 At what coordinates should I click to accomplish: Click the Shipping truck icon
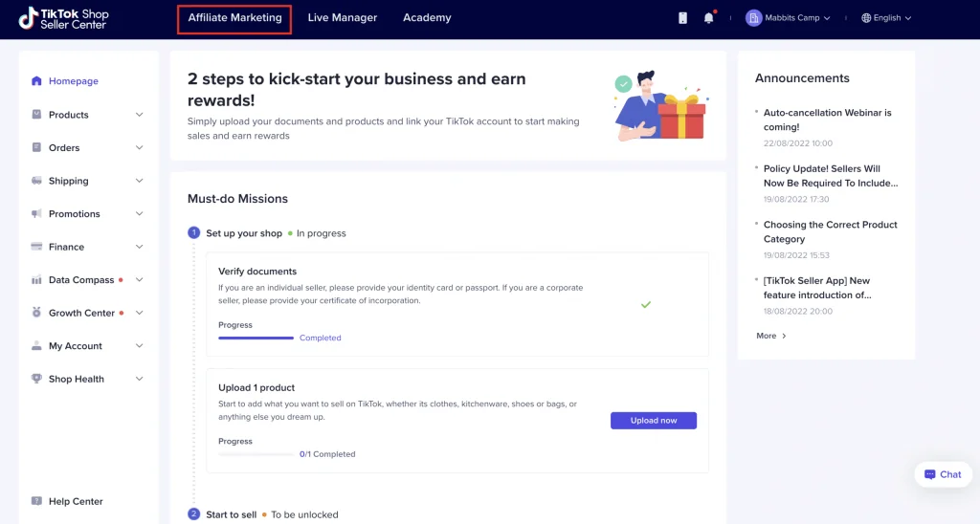tap(36, 181)
